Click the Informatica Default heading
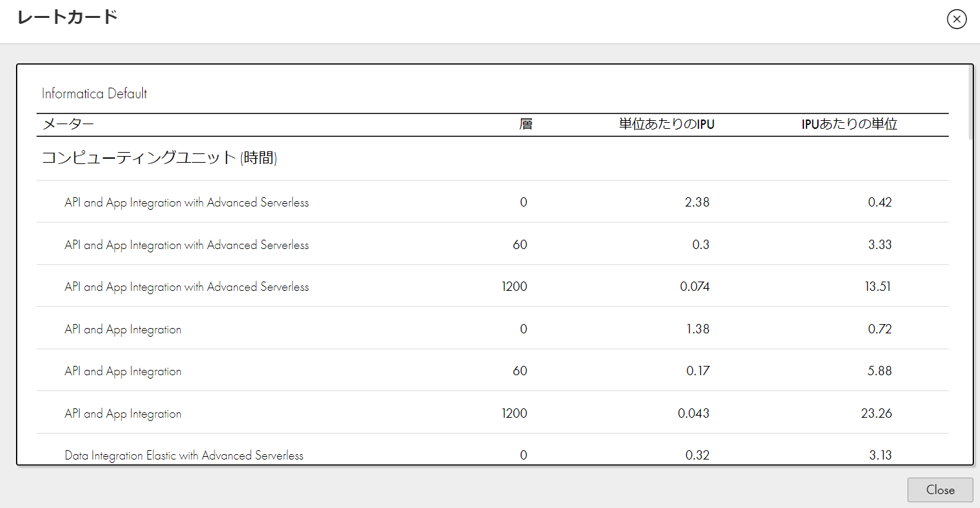 pyautogui.click(x=94, y=94)
